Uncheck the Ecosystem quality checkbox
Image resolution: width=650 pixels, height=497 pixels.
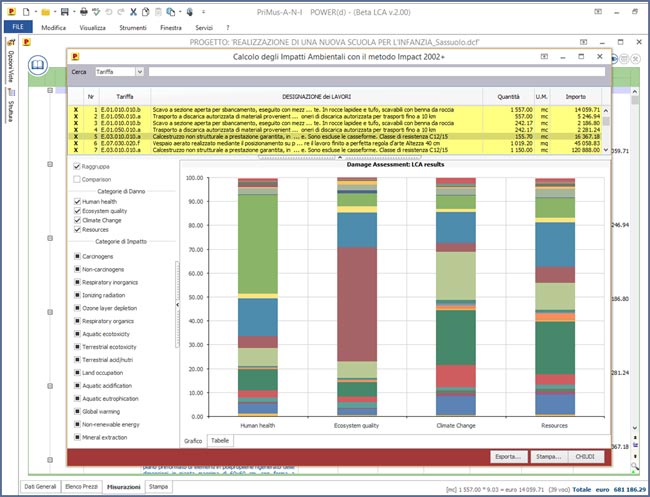[x=77, y=211]
